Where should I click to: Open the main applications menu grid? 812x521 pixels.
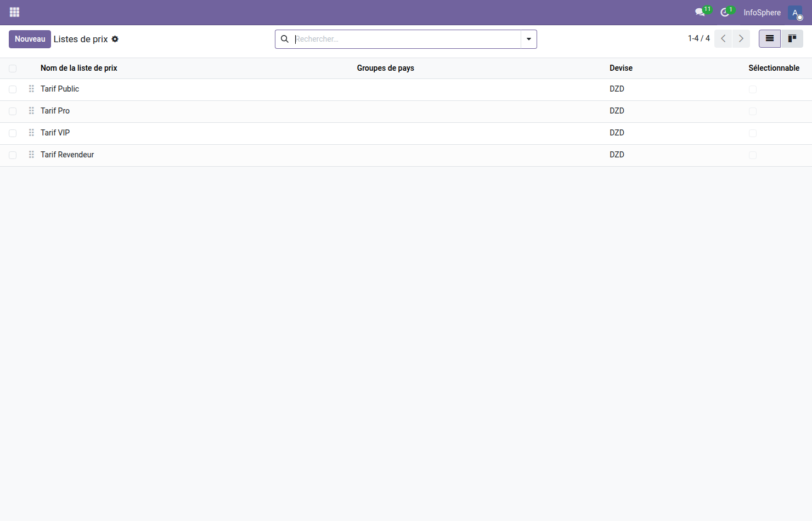click(14, 12)
